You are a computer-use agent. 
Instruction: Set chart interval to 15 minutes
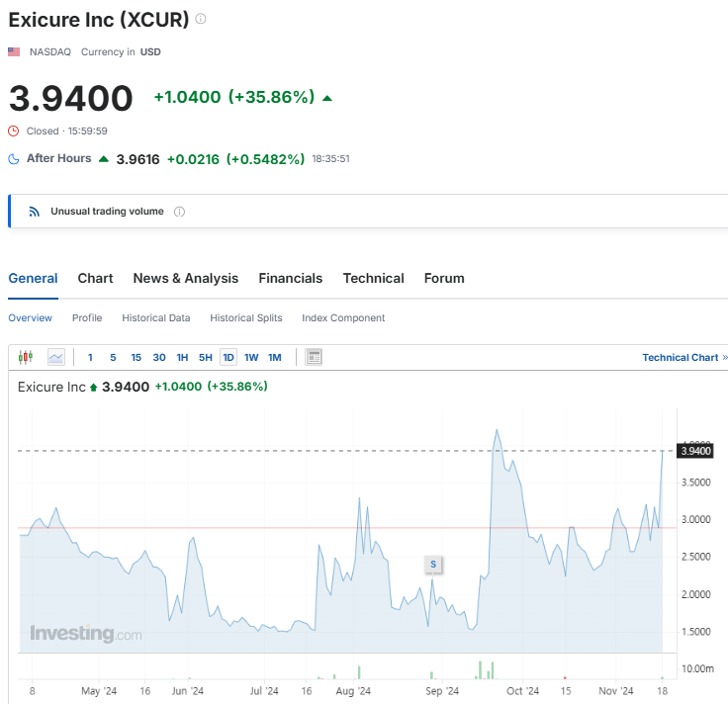(136, 357)
